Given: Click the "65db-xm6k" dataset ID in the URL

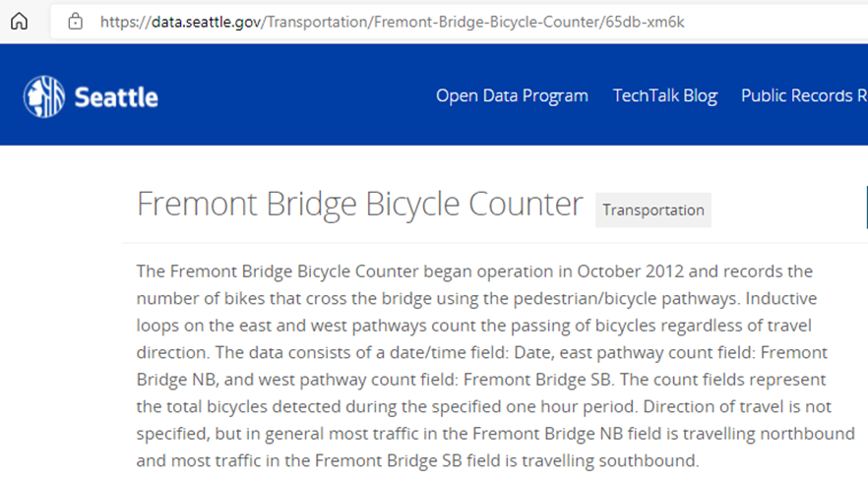Looking at the screenshot, I should [x=646, y=22].
